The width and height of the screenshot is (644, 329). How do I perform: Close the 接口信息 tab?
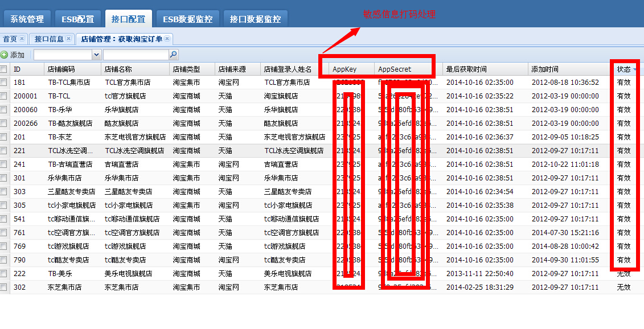pos(68,39)
